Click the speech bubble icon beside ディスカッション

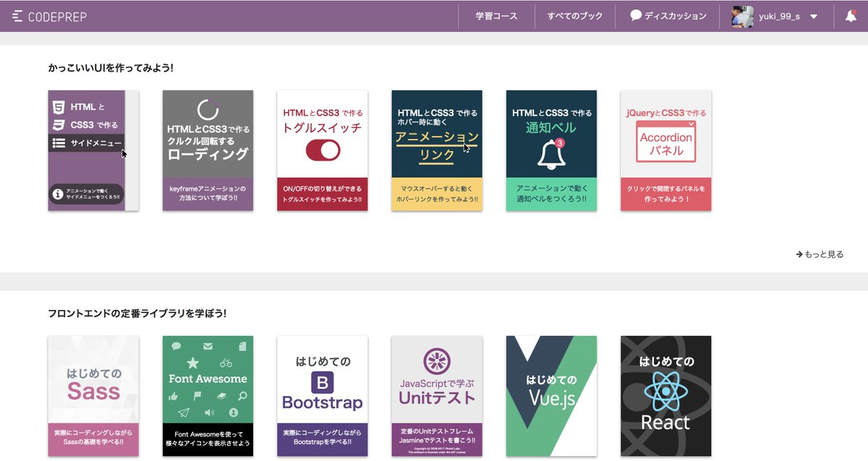click(x=634, y=15)
